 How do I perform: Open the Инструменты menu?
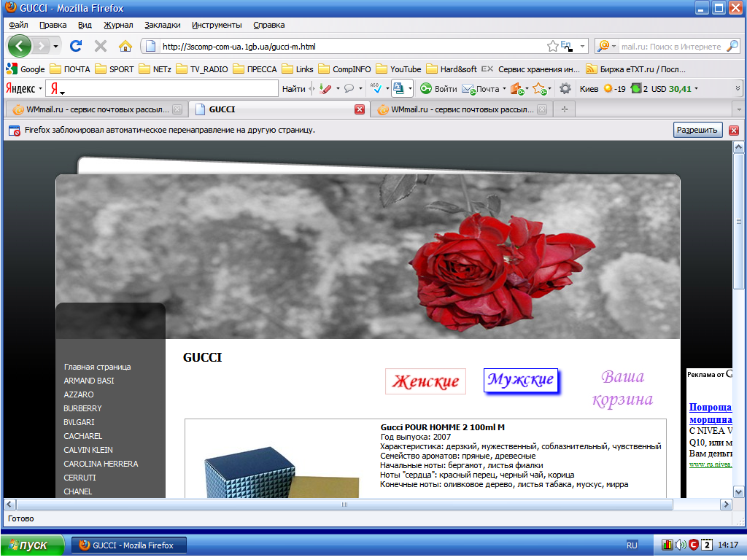217,25
